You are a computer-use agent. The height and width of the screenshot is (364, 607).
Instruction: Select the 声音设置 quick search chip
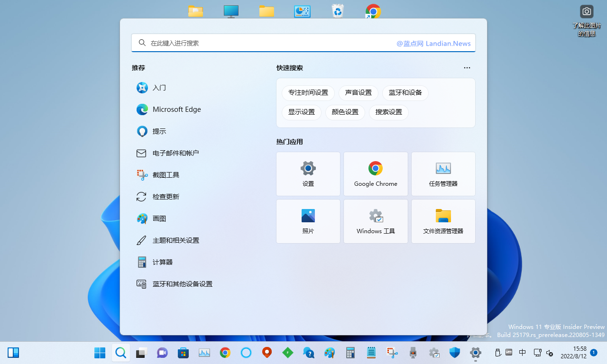pos(359,93)
